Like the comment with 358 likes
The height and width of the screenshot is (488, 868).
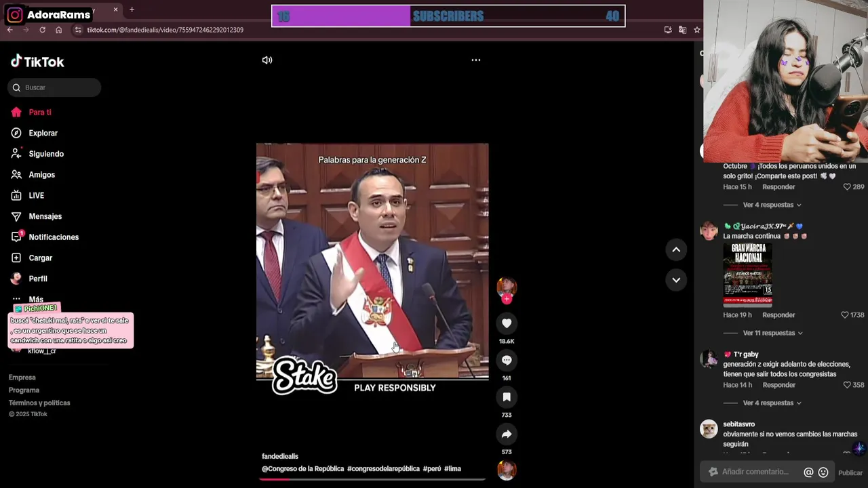tap(847, 385)
